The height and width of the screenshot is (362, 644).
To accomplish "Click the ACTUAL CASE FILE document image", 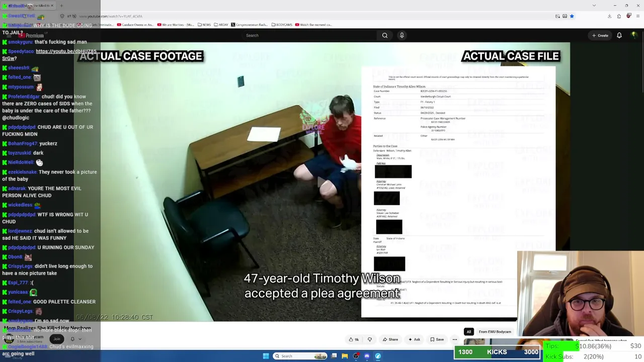I will pos(458,193).
